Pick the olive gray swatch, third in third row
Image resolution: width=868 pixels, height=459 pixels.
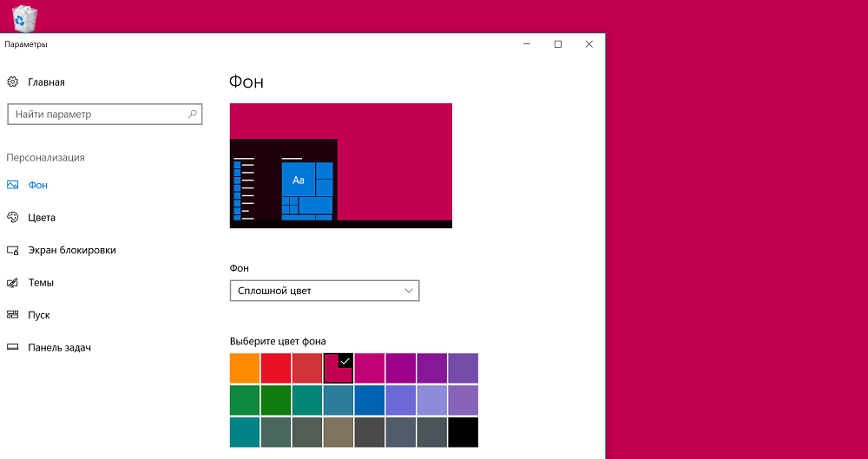[x=306, y=432]
